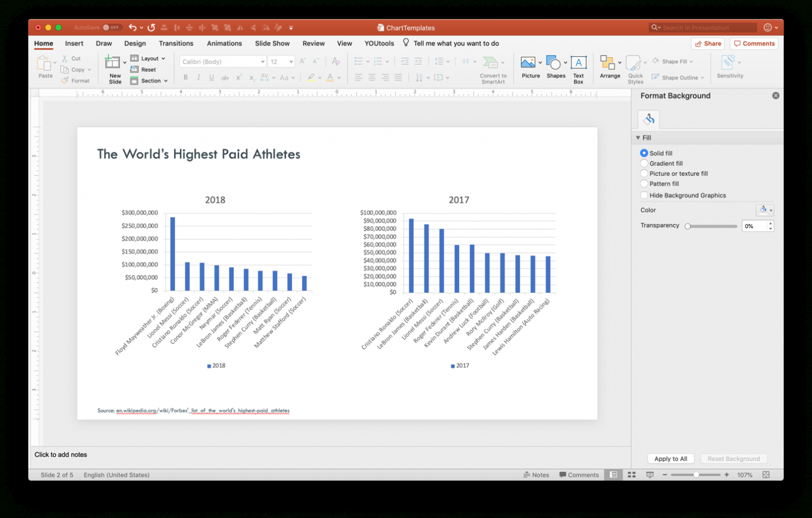Viewport: 812px width, 518px height.
Task: Select the Pattern fill option
Action: [644, 183]
